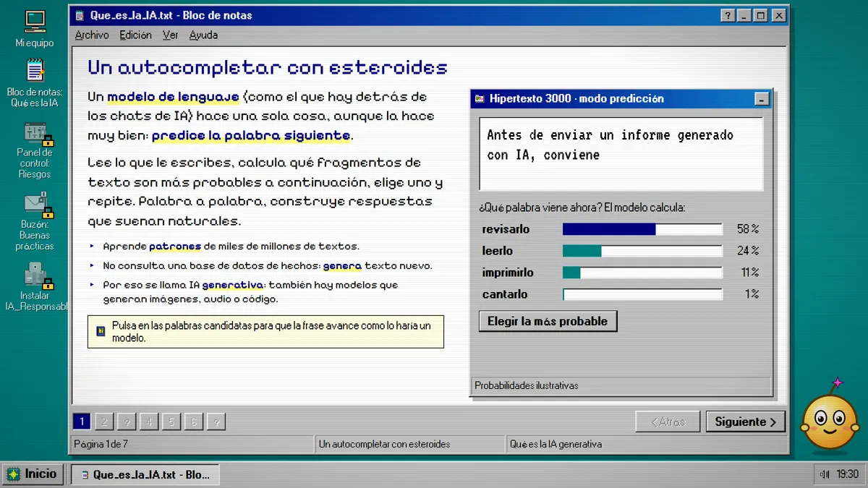Image resolution: width=868 pixels, height=488 pixels.
Task: Click "Página 1 de 7" in status bar
Action: coord(101,444)
